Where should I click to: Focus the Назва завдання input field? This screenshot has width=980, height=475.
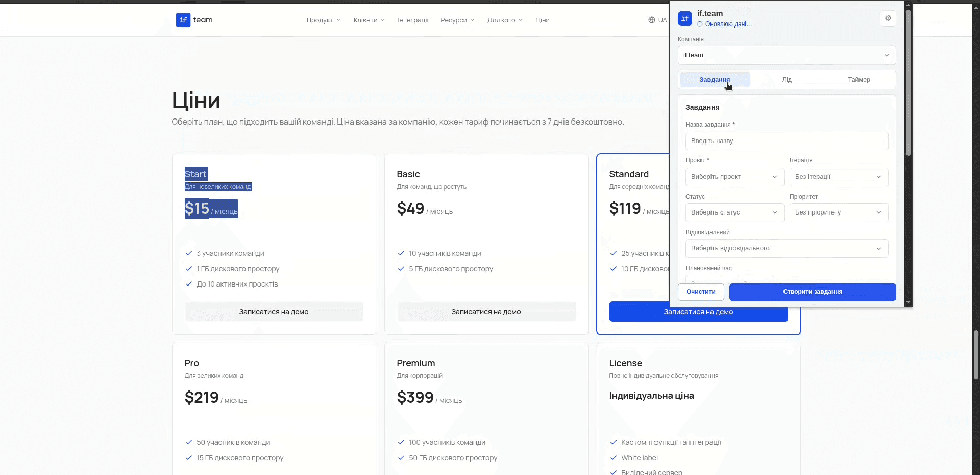tap(787, 141)
